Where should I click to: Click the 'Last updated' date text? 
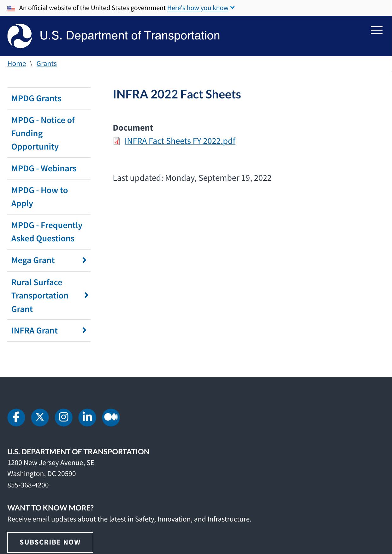point(192,178)
